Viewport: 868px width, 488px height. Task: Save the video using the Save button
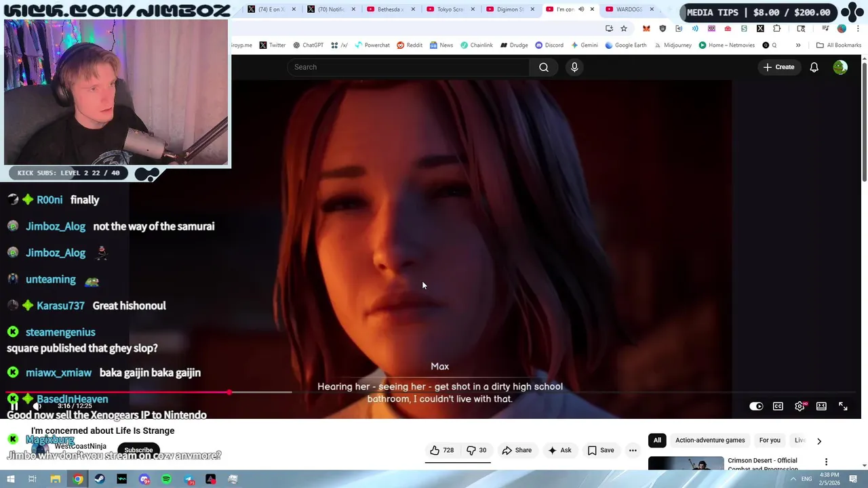(x=601, y=450)
